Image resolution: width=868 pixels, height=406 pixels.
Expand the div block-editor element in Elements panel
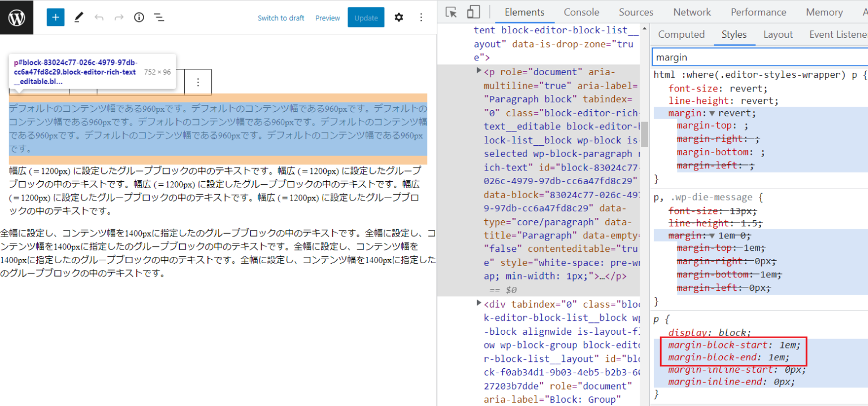pos(479,304)
